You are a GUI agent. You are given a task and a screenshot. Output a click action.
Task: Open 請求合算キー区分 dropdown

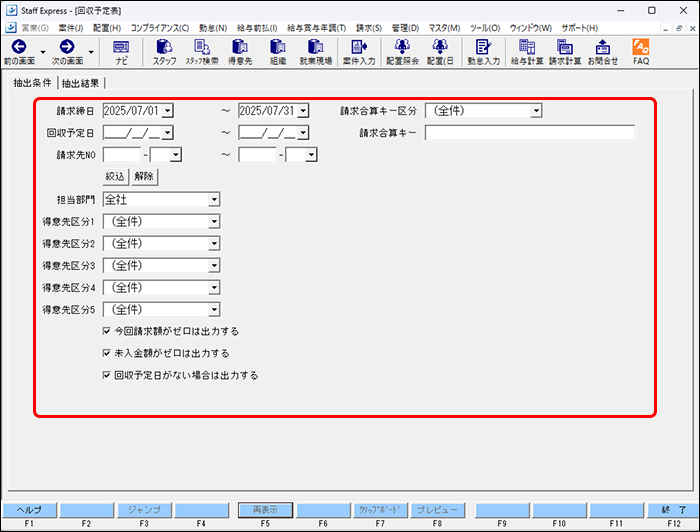(x=536, y=111)
